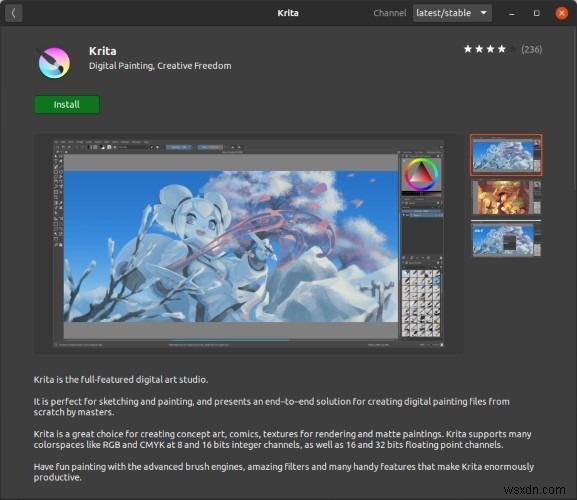Click the review count (236)
This screenshot has width=577, height=500.
coord(532,49)
